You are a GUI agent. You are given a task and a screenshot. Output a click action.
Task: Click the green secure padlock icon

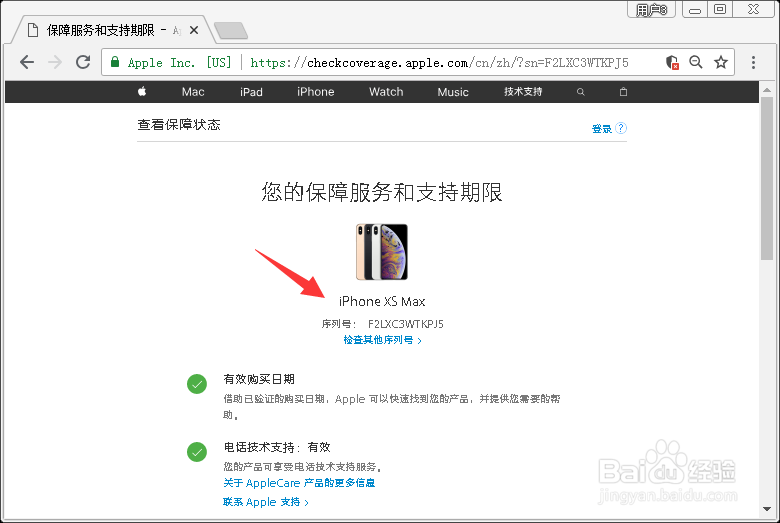[115, 62]
